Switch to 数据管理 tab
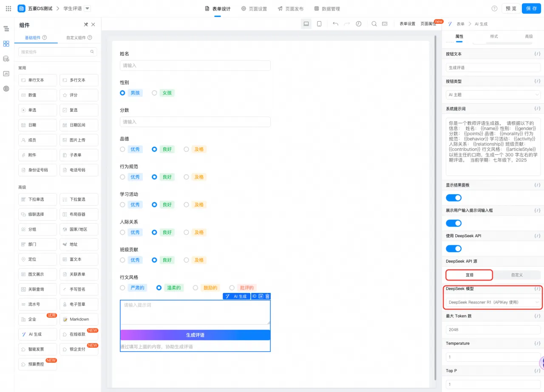Viewport: 544px width, 392px height. coord(327,9)
